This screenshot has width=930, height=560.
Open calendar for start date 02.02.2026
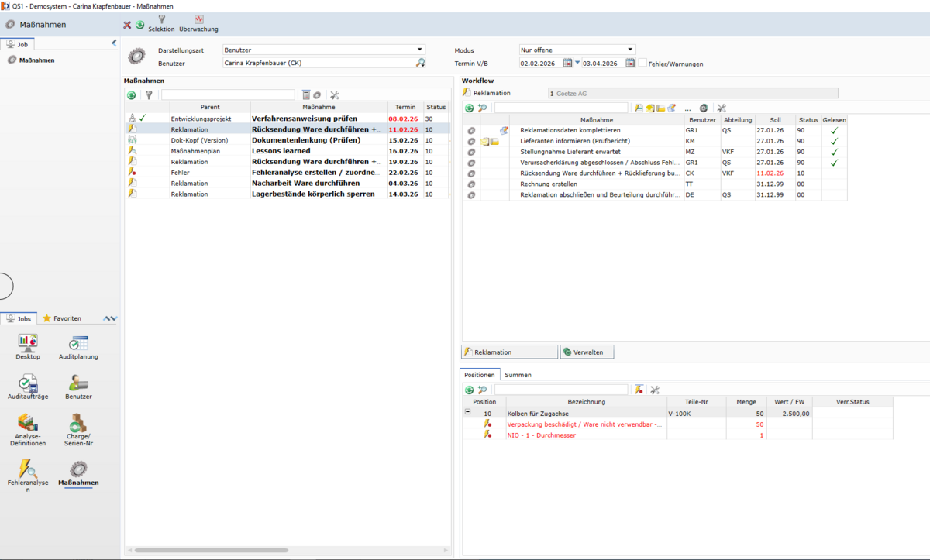(567, 63)
